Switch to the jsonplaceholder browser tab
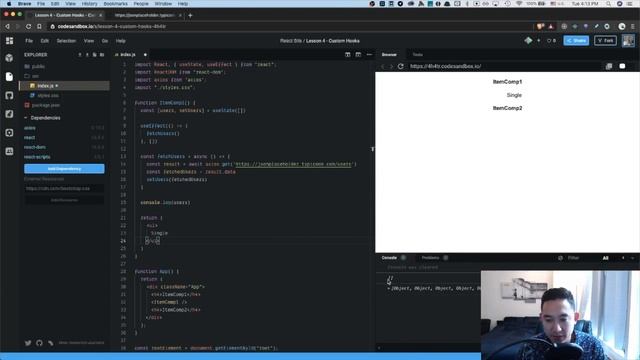 [144, 16]
